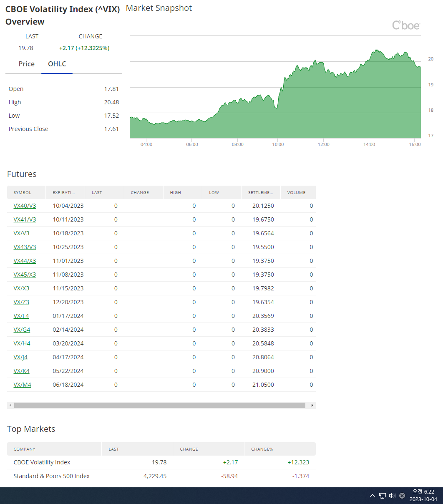This screenshot has height=504, width=443.
Task: Open system tray hidden icons chevron
Action: (373, 496)
